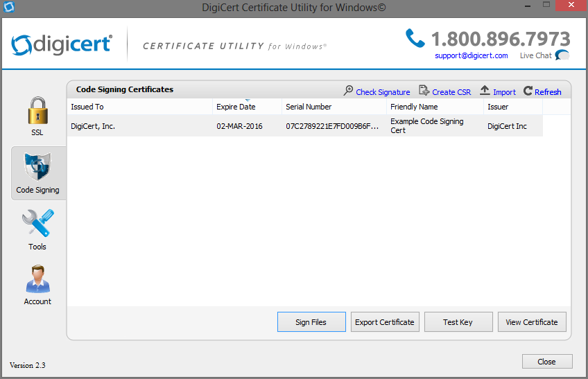Click the 02-MAR-2016 expire date cell
This screenshot has height=379, width=588.
coord(239,126)
